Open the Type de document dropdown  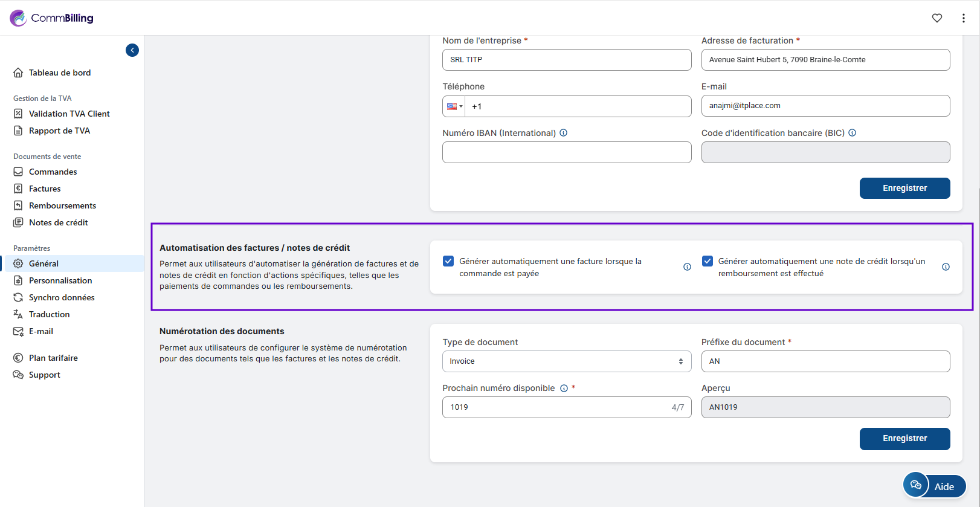pyautogui.click(x=566, y=361)
